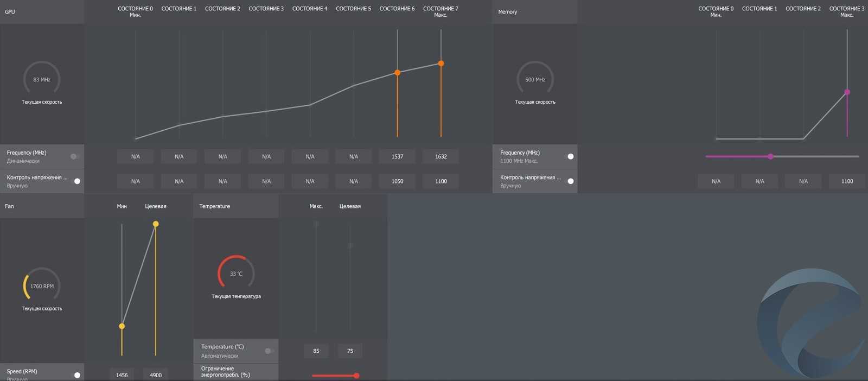This screenshot has width=868, height=381.
Task: Click the fan speed gauge showing 1760 RPM
Action: pos(42,285)
